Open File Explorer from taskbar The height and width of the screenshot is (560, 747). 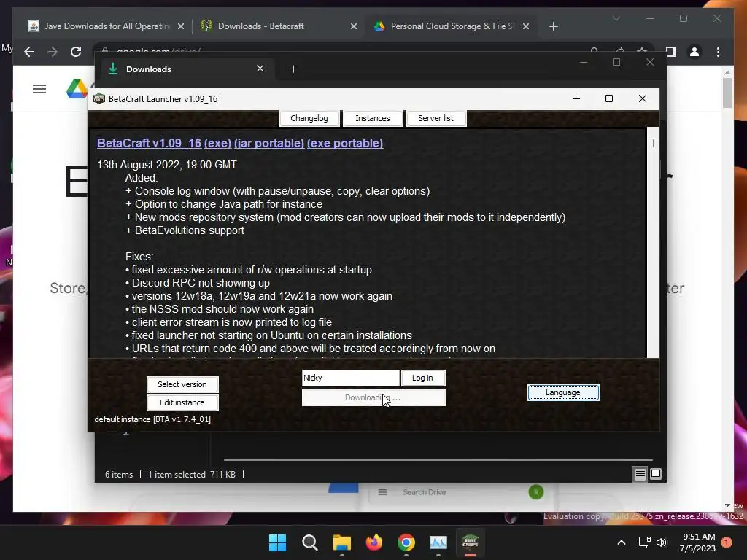click(341, 542)
